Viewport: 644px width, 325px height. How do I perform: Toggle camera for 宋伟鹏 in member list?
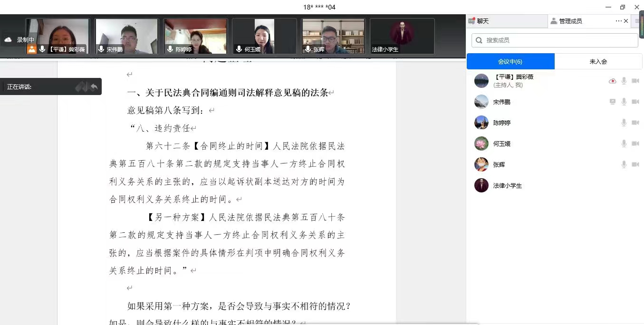(635, 102)
